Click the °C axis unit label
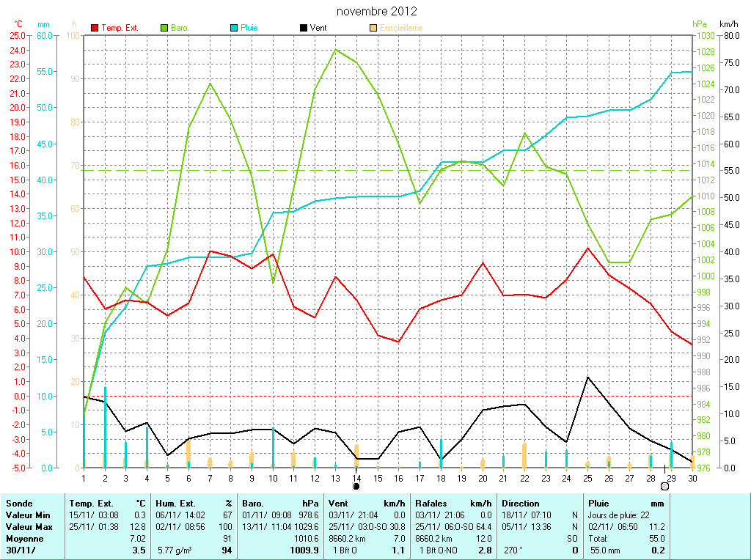Screen dimensions: 751x560 click(18, 24)
